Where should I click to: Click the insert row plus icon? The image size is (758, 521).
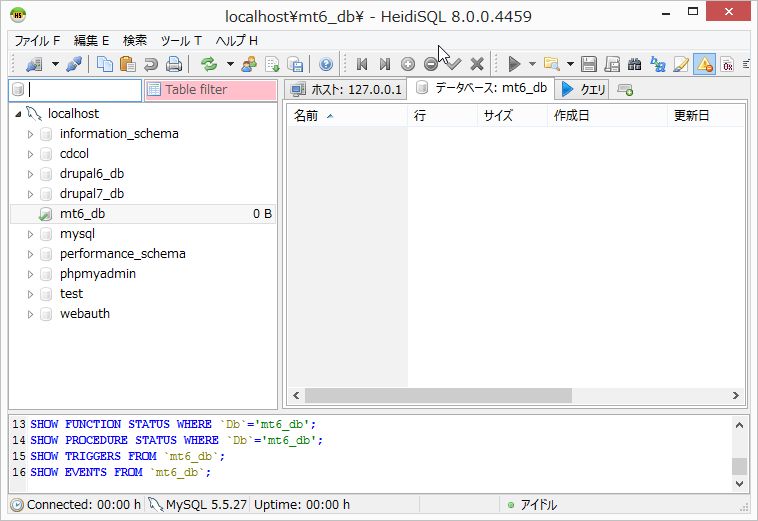[408, 64]
